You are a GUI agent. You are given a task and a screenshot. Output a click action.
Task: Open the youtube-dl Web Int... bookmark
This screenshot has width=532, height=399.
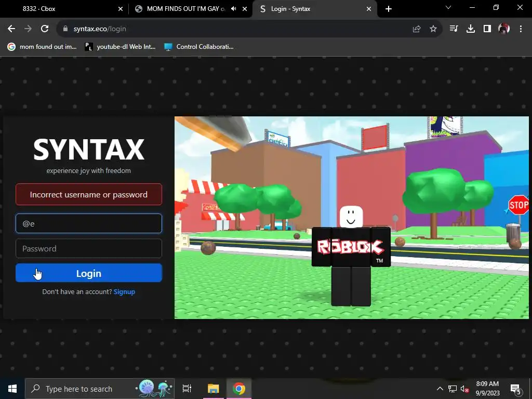click(x=120, y=47)
